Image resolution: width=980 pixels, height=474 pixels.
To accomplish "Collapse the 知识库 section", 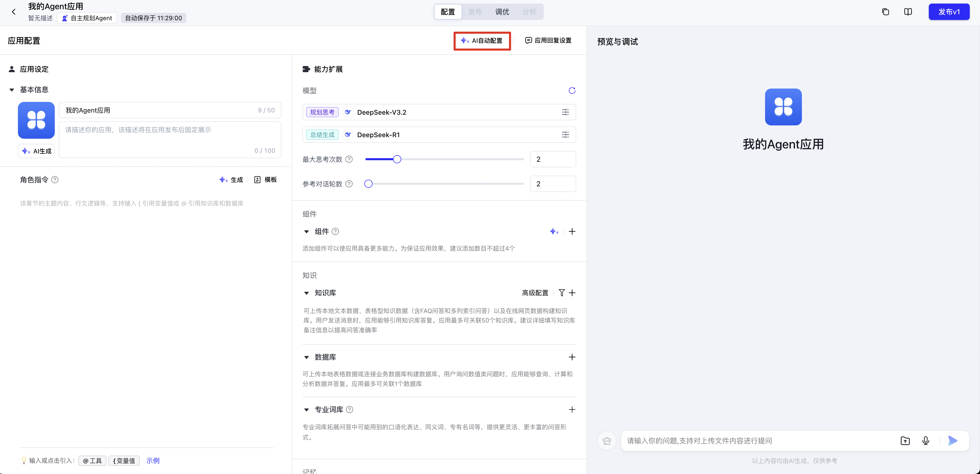I will coord(306,293).
